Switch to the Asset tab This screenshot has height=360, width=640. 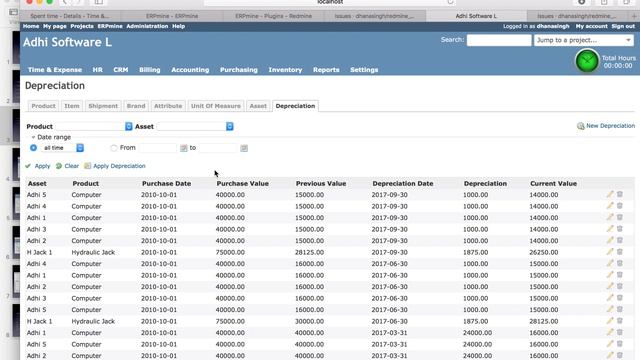click(x=258, y=106)
